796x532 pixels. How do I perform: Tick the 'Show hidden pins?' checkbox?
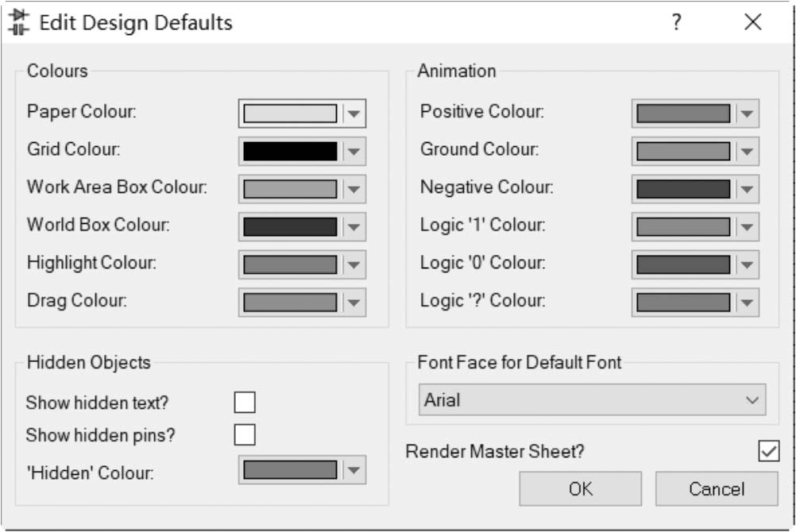[x=245, y=435]
